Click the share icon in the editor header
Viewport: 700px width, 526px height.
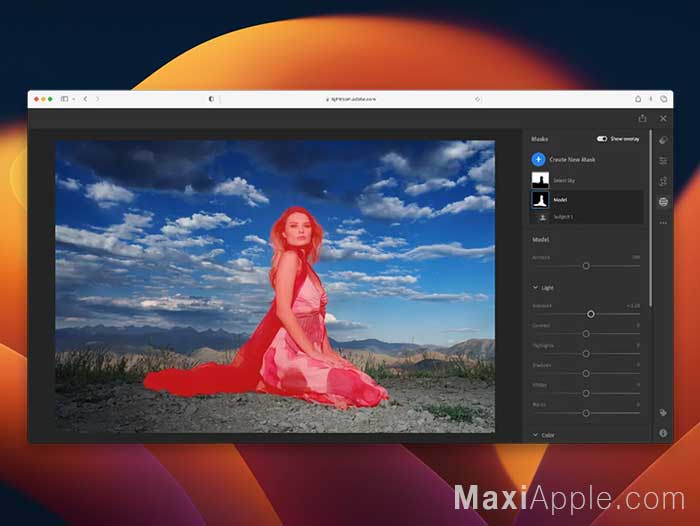click(x=642, y=118)
